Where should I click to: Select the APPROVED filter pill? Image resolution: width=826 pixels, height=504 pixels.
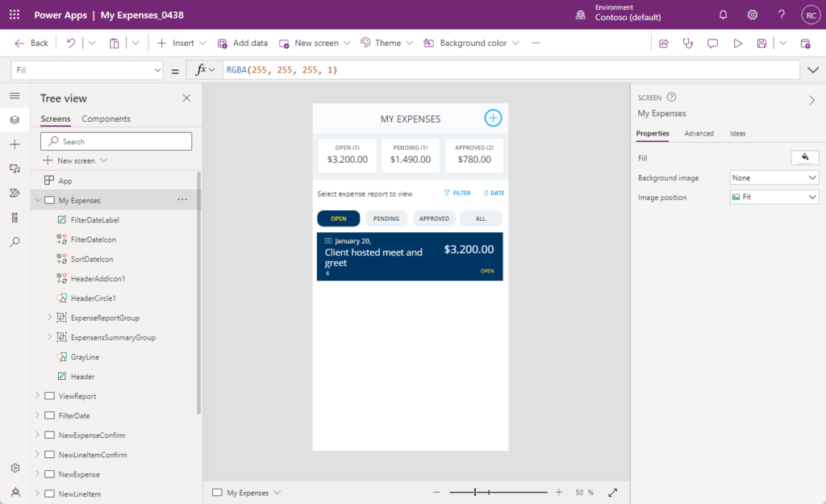[x=434, y=219]
